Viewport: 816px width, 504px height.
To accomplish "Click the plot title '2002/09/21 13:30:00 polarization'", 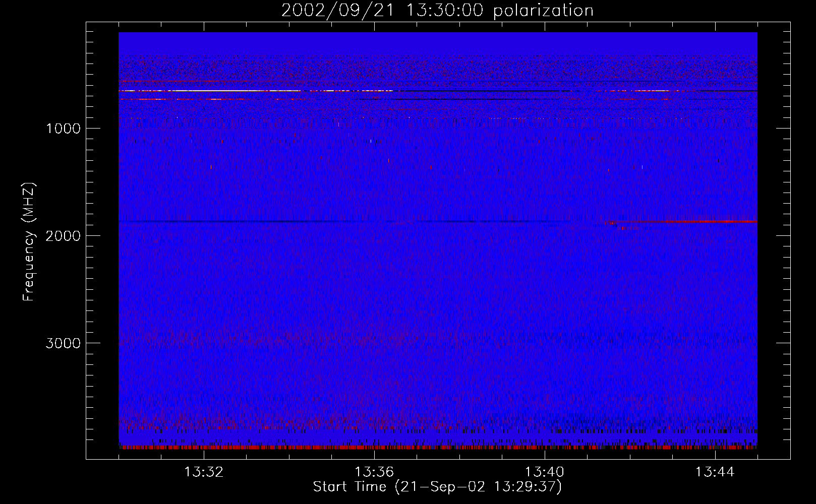I will pyautogui.click(x=437, y=10).
